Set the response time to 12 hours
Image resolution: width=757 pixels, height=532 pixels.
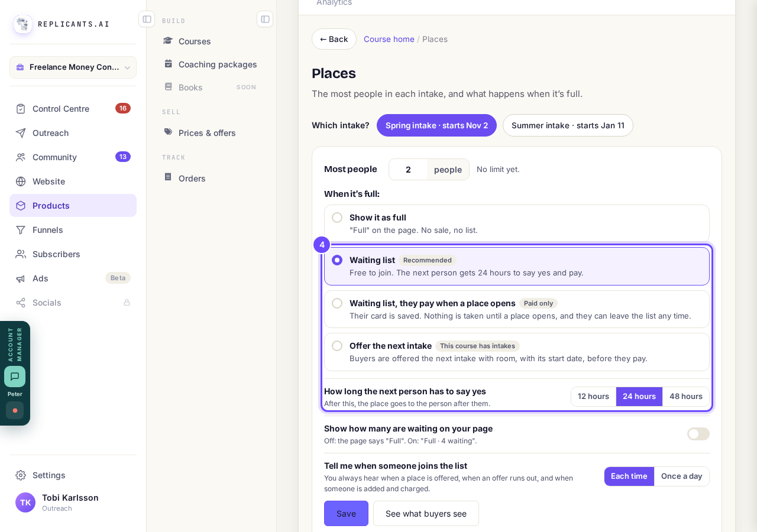(593, 397)
